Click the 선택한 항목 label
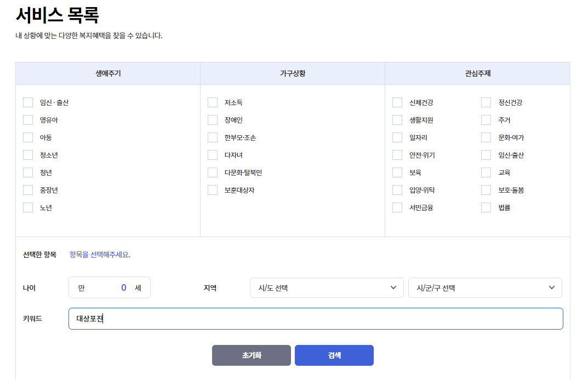Screen dimensions: 588x380 40,255
